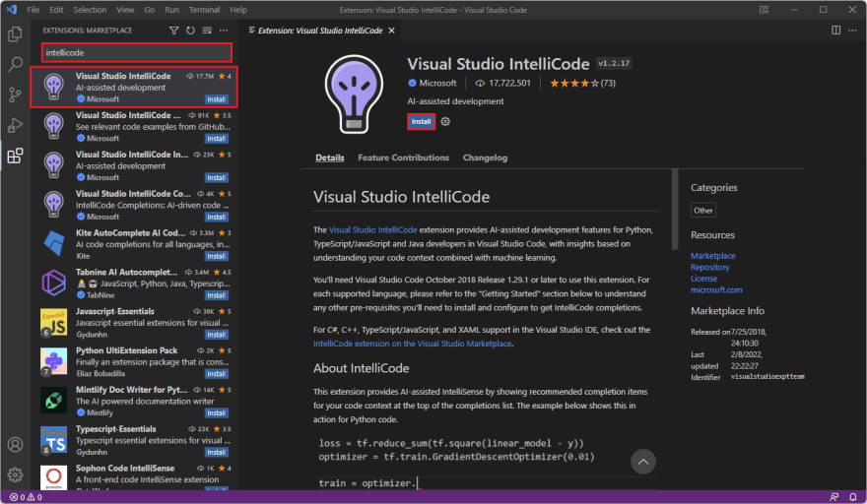Select Visual Studio IntelliCode In... list entry
Screen dimensions: 867x504
coord(134,165)
